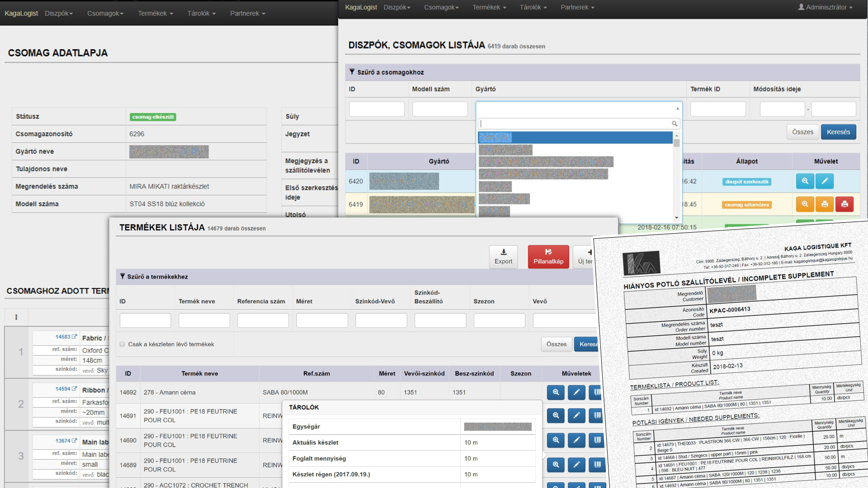Viewport: 868px width, 488px height.
Task: Open the Gyártó combo box in the dispatch filter
Action: click(579, 109)
